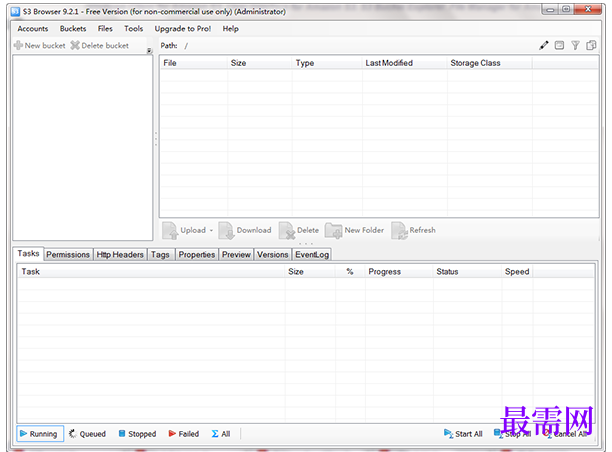This screenshot has height=452, width=612.
Task: Click the % column header
Action: click(350, 272)
